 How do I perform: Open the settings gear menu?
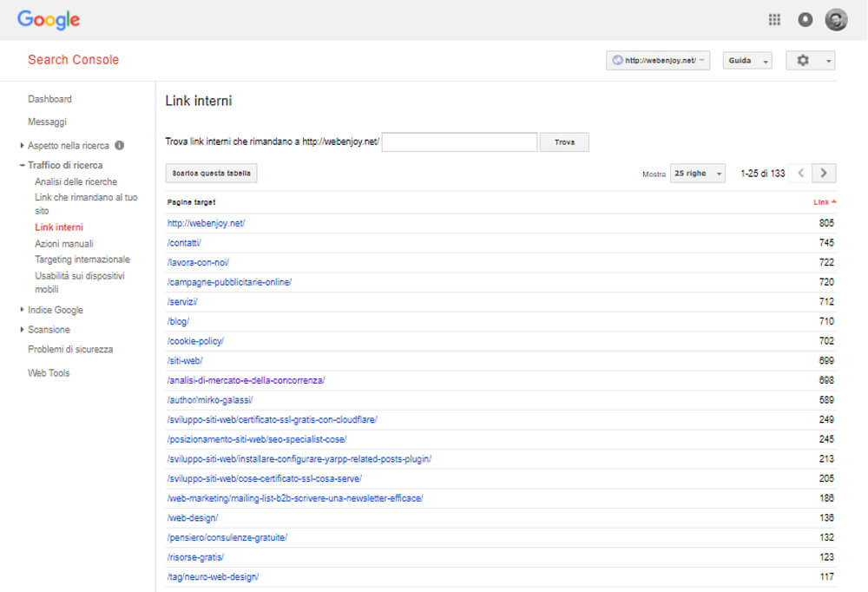[811, 61]
